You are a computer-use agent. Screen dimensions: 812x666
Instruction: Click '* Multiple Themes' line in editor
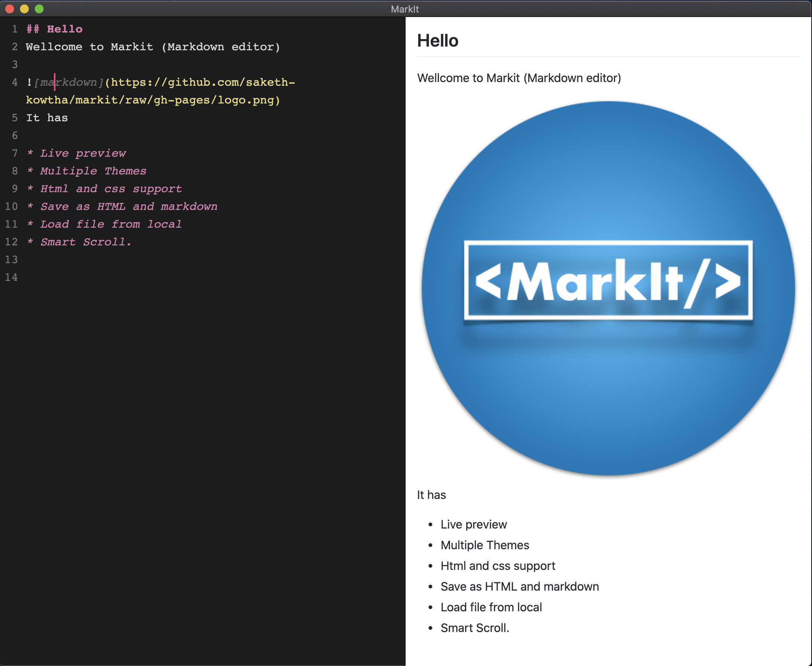93,171
